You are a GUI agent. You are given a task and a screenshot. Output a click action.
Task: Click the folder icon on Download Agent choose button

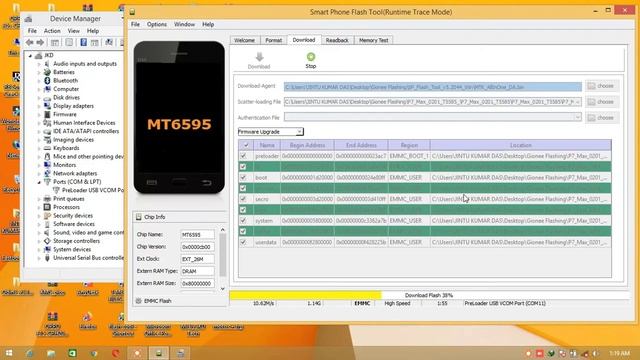click(x=591, y=86)
